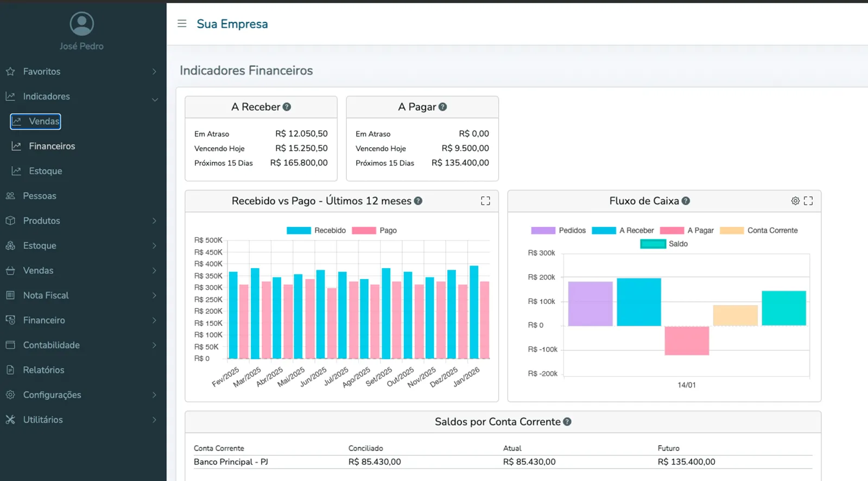
Task: Click the José Pedro user avatar
Action: click(82, 24)
